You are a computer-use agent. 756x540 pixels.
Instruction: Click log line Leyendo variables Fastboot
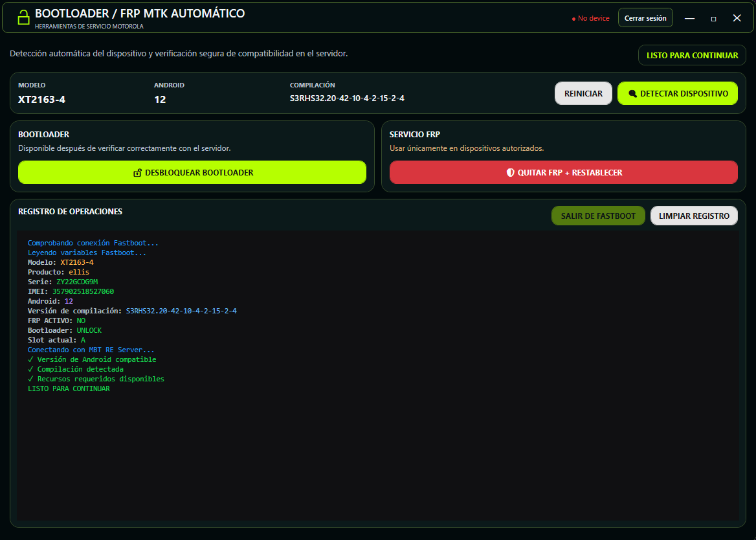(x=87, y=253)
